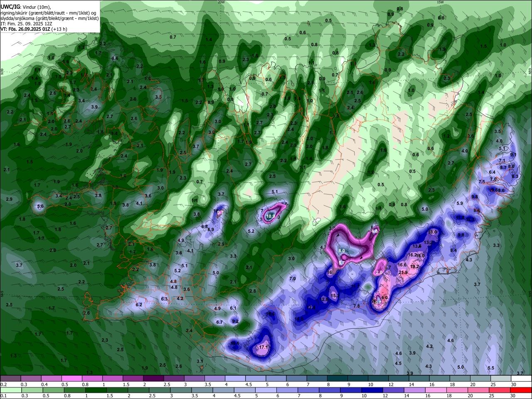Click the '6.3' value in the southwest
Viewport: 532px width, 399px height.
pos(164,299)
